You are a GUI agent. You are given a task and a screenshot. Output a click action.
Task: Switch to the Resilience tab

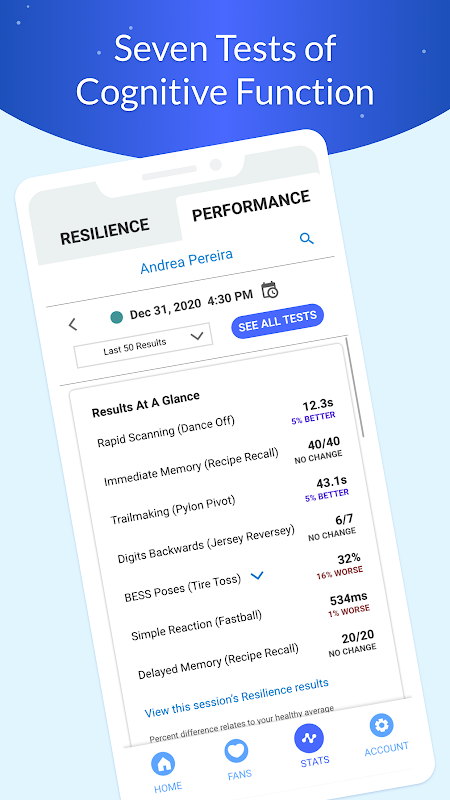click(105, 232)
